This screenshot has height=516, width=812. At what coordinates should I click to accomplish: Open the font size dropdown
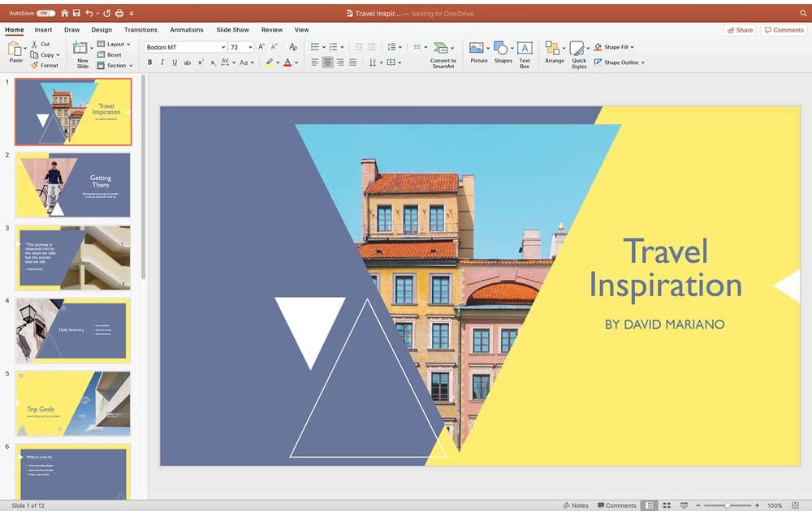point(252,46)
